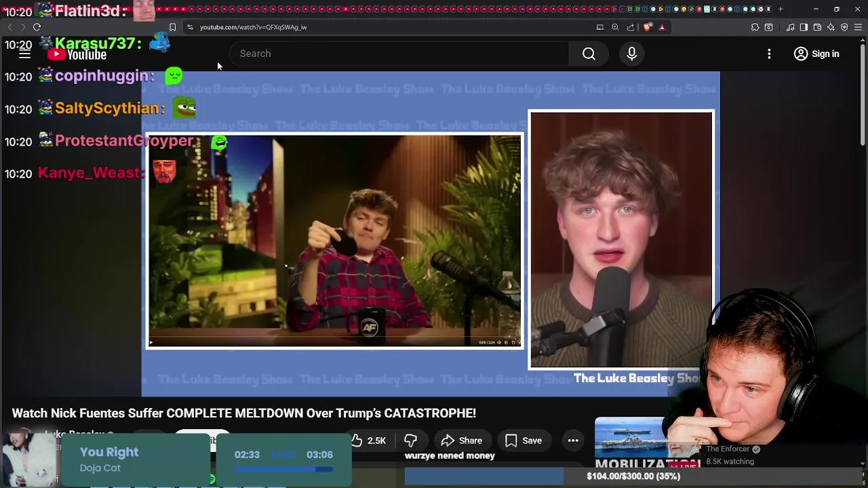The width and height of the screenshot is (868, 488).
Task: Share the video
Action: pos(462,441)
